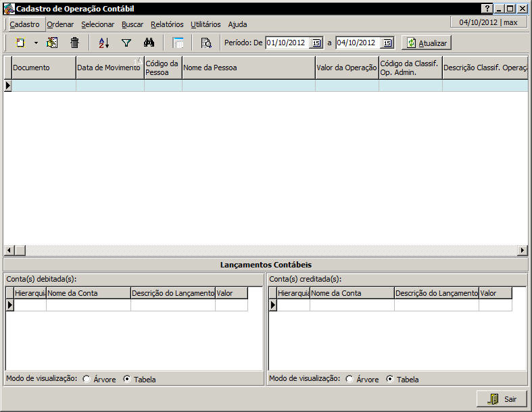This screenshot has height=412, width=532.
Task: Click the Sair button
Action: [x=502, y=399]
